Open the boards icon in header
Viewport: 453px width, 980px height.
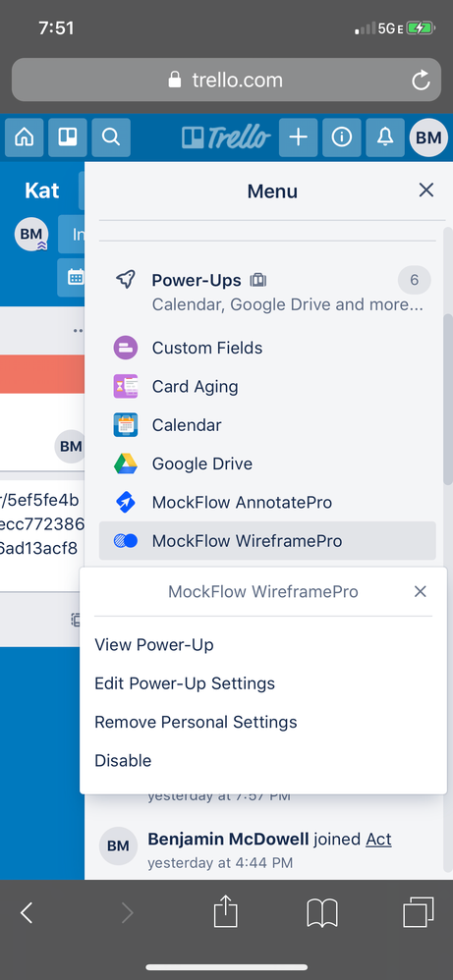point(68,137)
